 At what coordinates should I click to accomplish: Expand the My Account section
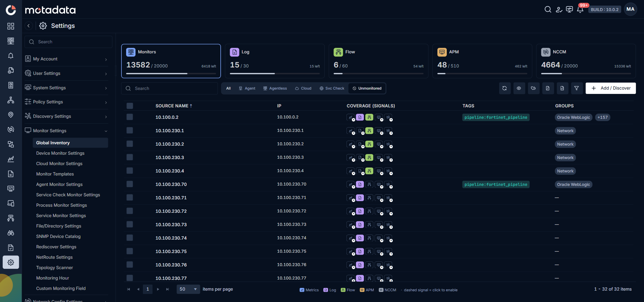coord(66,59)
